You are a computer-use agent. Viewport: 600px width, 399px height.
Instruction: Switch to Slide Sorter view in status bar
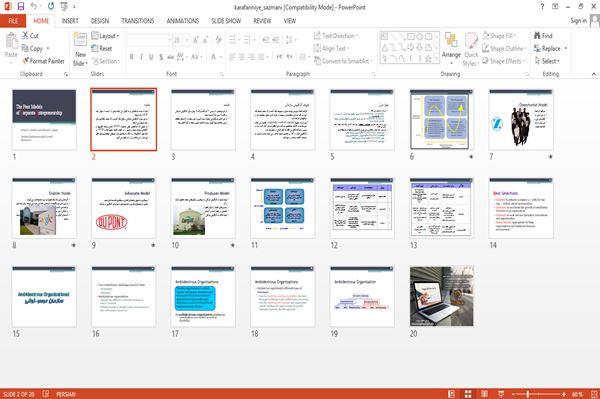click(x=468, y=394)
